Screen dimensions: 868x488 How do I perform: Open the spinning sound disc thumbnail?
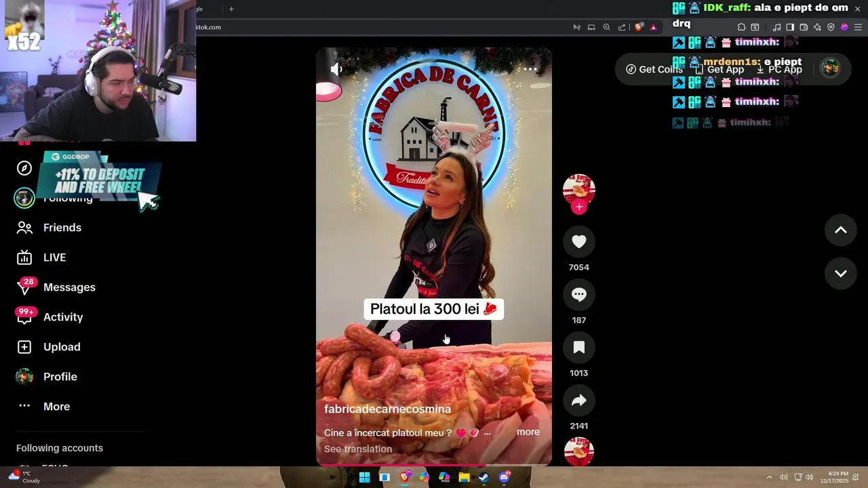coord(578,451)
